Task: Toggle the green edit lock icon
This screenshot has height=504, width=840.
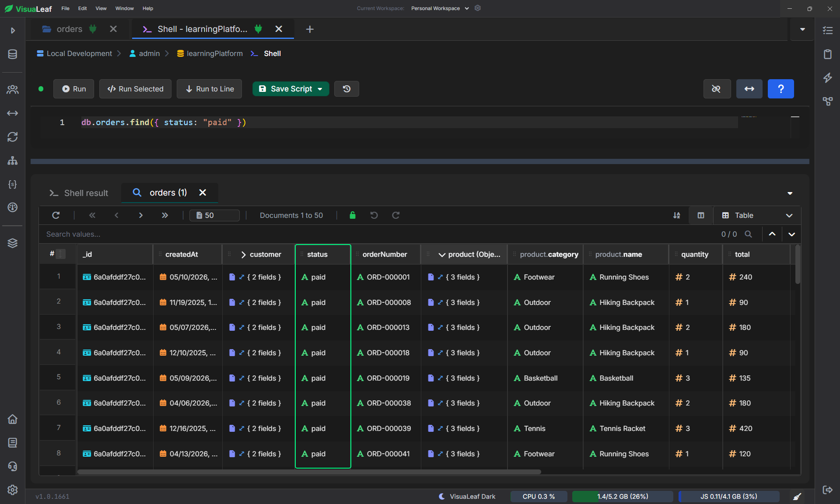Action: [x=353, y=215]
